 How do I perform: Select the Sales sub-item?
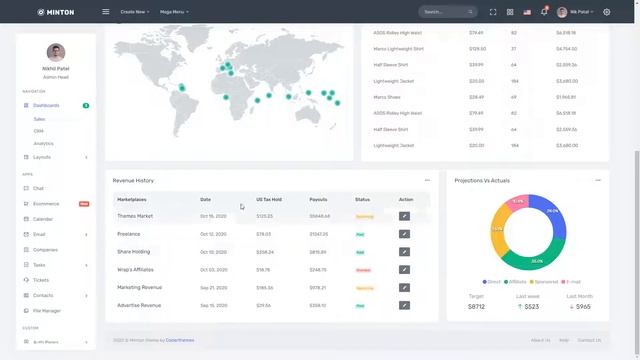(39, 119)
